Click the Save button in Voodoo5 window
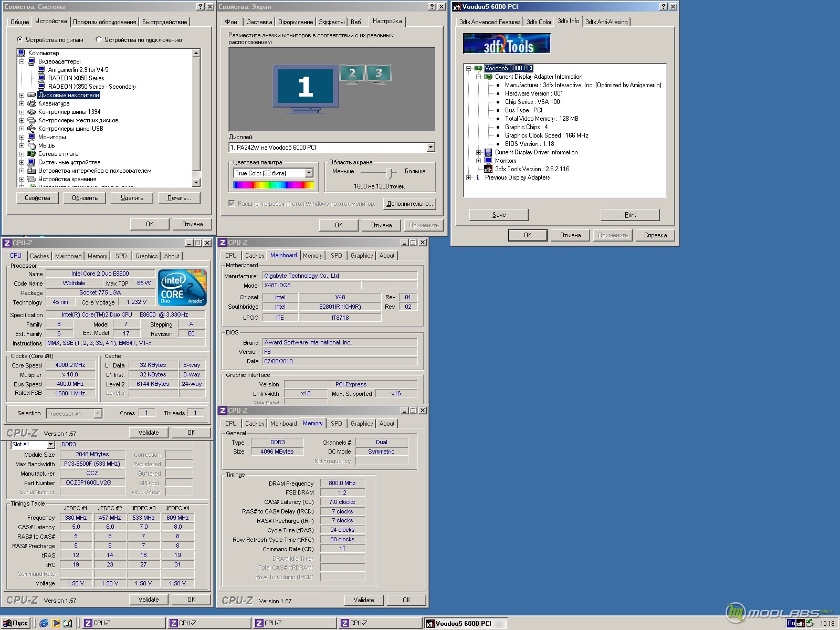 (x=499, y=215)
